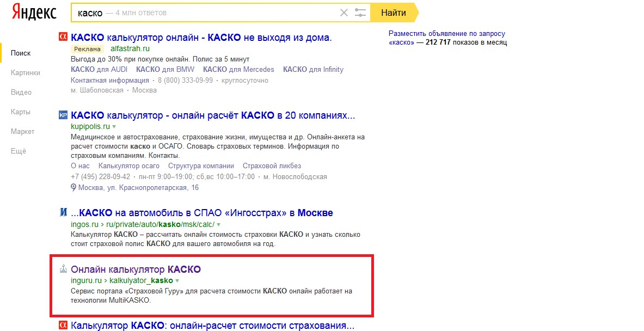Open the ingos.ru domain link
The image size is (644, 331).
pos(84,224)
